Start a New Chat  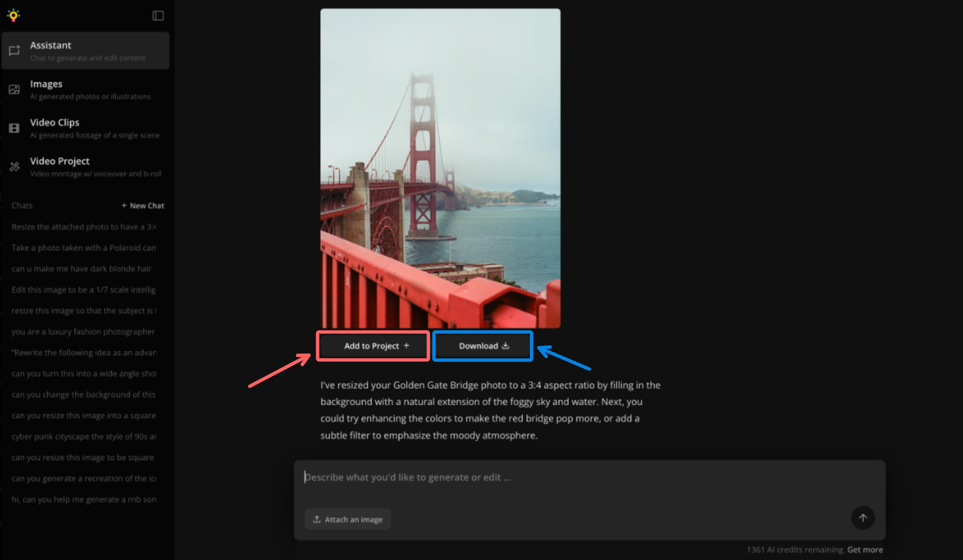tap(143, 205)
